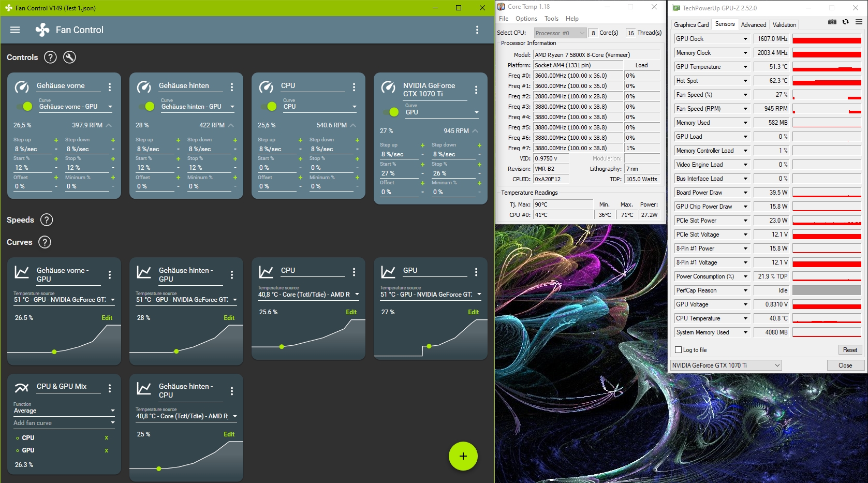Open the Help menu in Core Temp
Image resolution: width=868 pixels, height=483 pixels.
[x=572, y=19]
